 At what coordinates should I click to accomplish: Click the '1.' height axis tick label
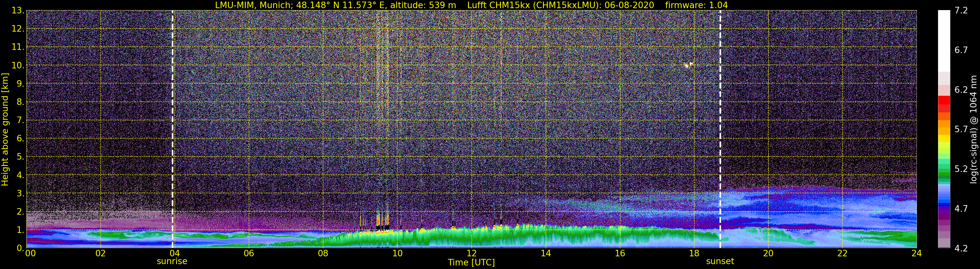coord(20,230)
